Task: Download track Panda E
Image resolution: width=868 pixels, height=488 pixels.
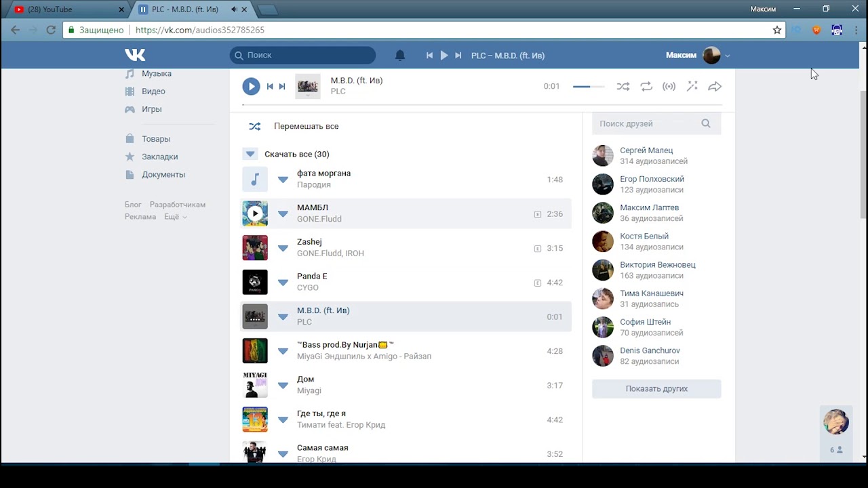Action: 283,283
